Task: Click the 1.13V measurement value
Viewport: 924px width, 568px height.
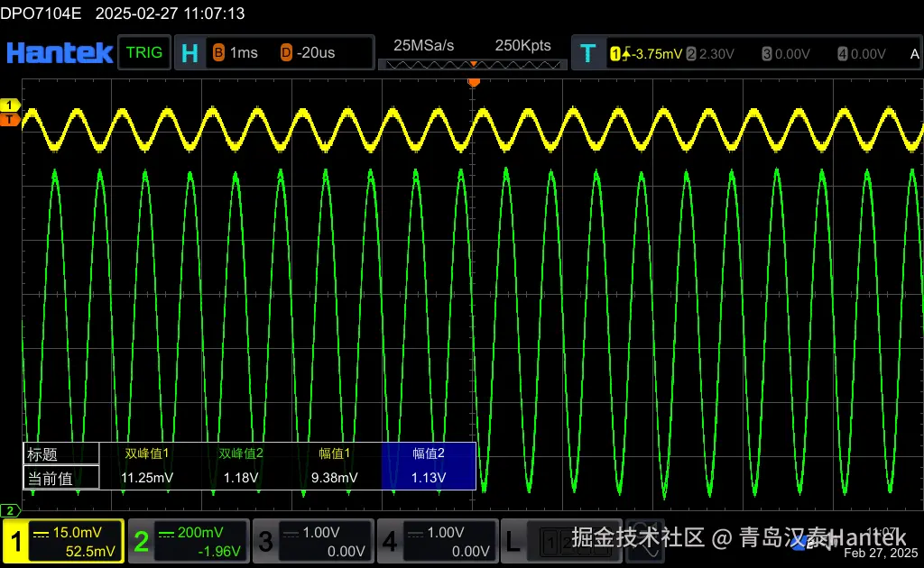Action: (x=429, y=477)
